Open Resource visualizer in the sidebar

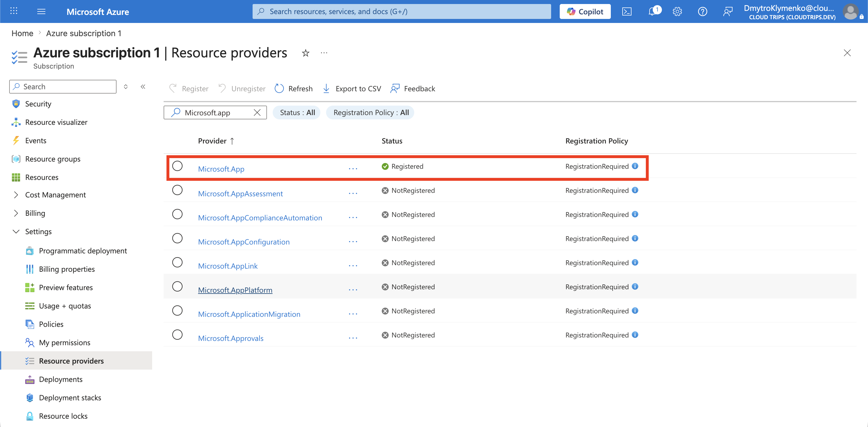coord(56,122)
